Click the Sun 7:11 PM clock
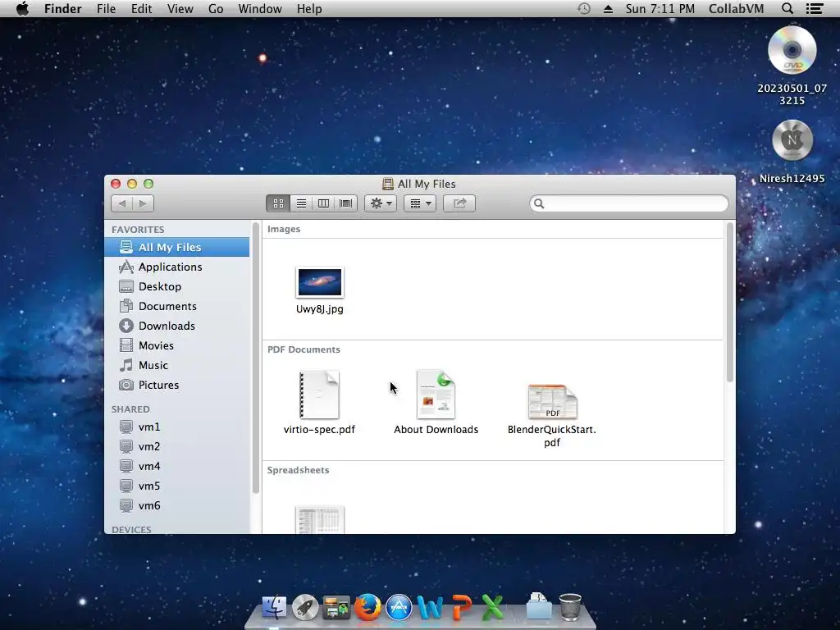 [660, 8]
